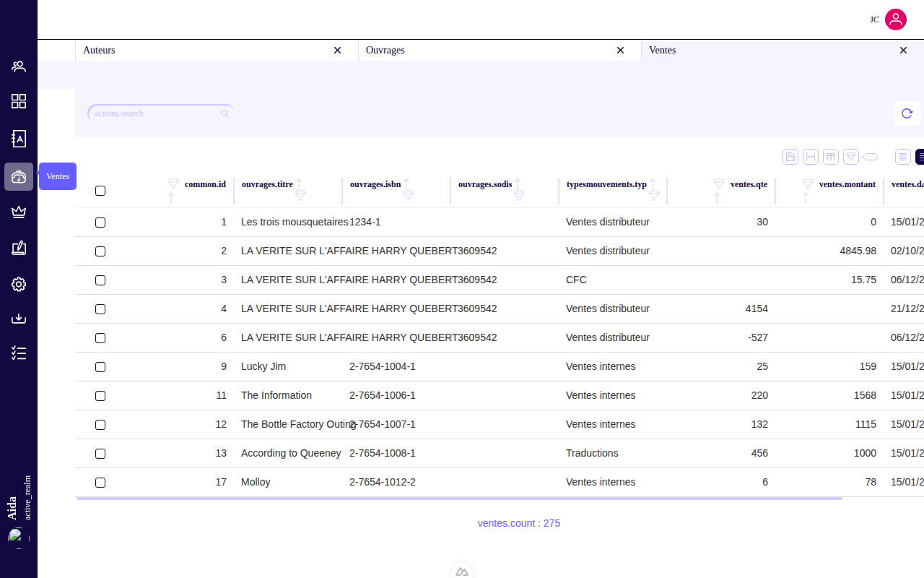
Task: Check The Information row checkbox
Action: click(100, 396)
